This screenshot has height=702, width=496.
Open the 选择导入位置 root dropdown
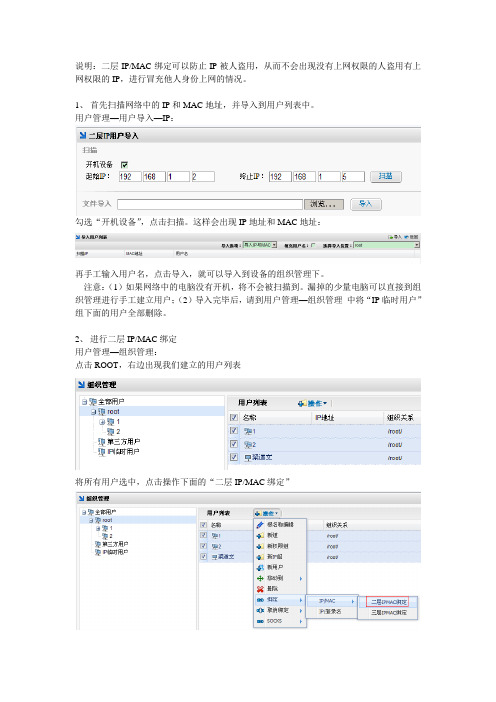386,245
